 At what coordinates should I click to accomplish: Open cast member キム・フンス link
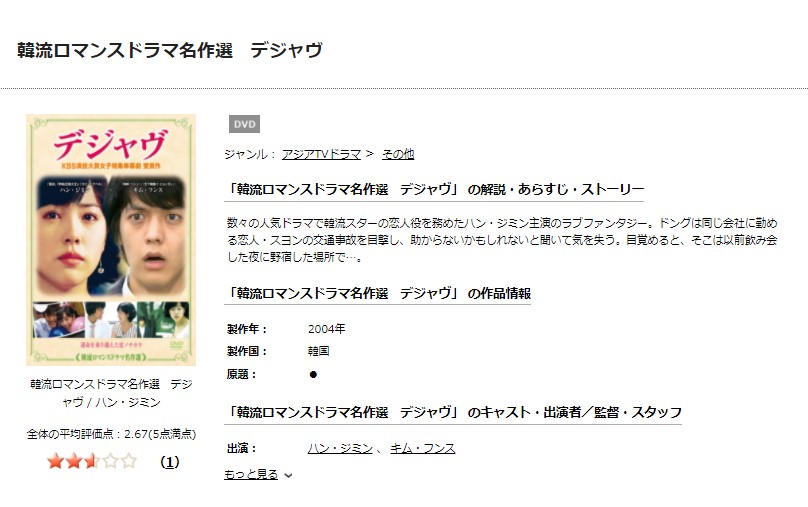pyautogui.click(x=423, y=448)
